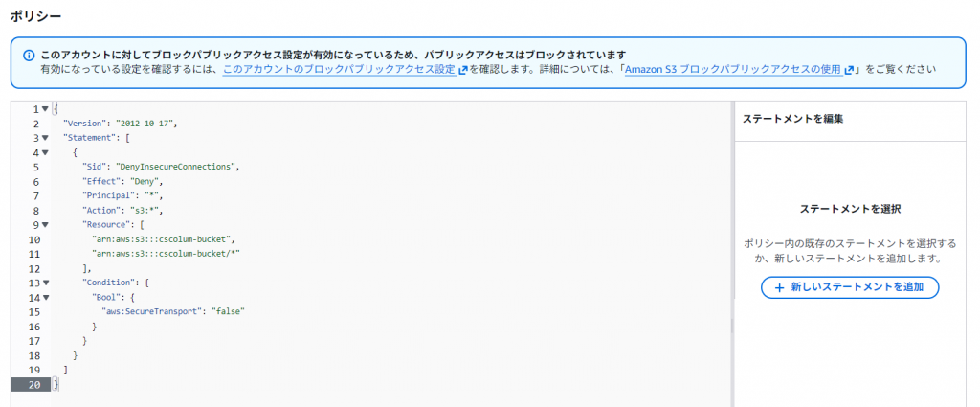980x407 pixels.
Task: Fold the statement object at line 4
Action: tap(45, 152)
